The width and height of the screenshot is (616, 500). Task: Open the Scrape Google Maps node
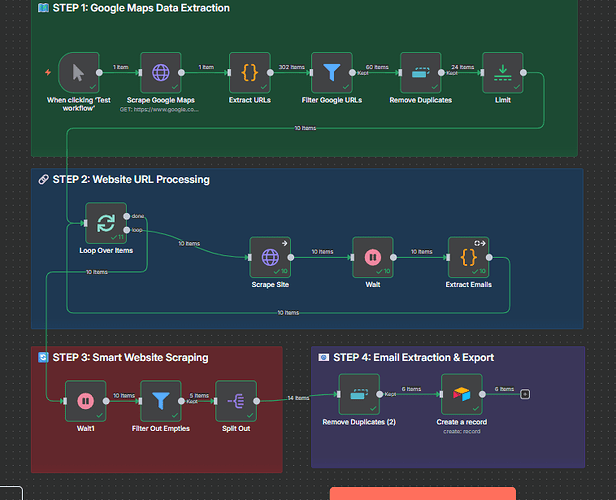161,73
